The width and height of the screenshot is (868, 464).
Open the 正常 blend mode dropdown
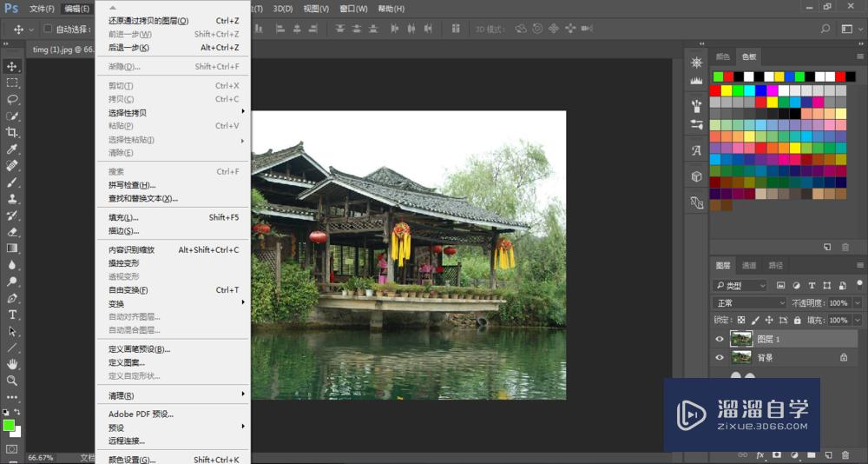750,303
